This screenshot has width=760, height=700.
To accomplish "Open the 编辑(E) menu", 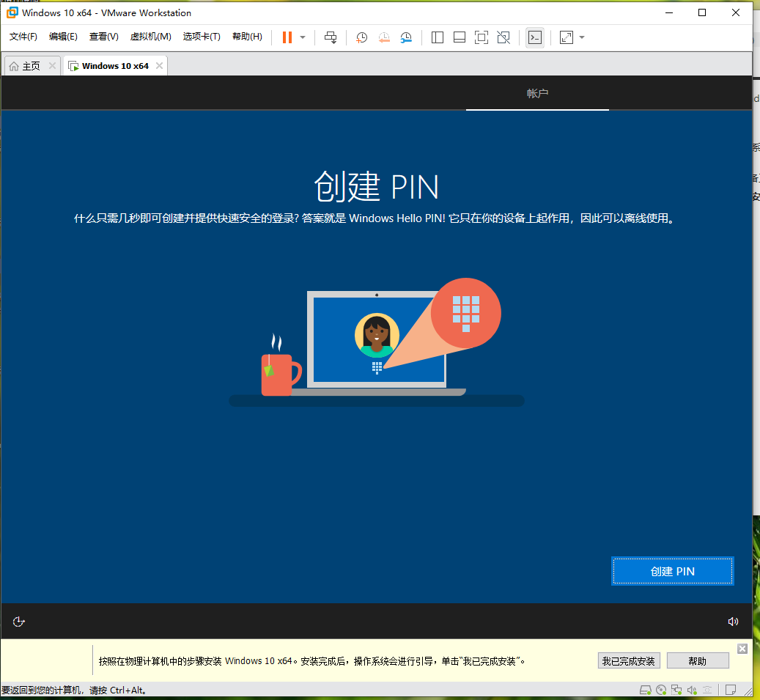I will 63,37.
